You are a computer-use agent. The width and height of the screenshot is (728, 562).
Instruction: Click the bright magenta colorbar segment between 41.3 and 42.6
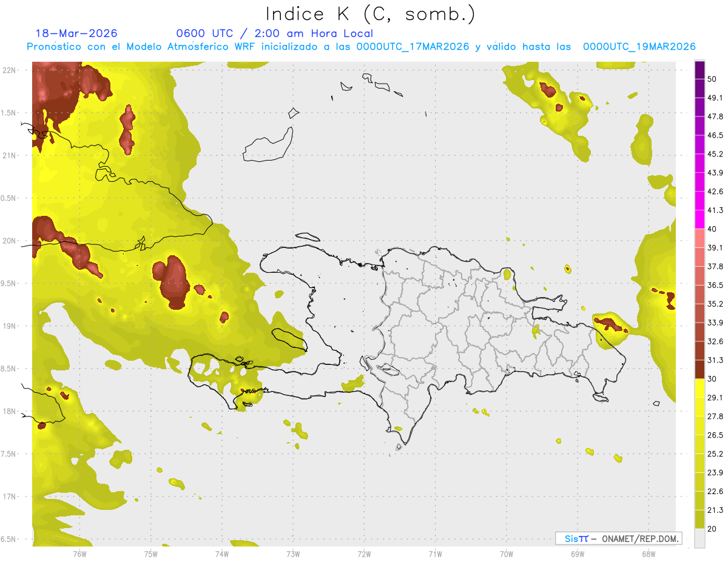click(x=699, y=201)
